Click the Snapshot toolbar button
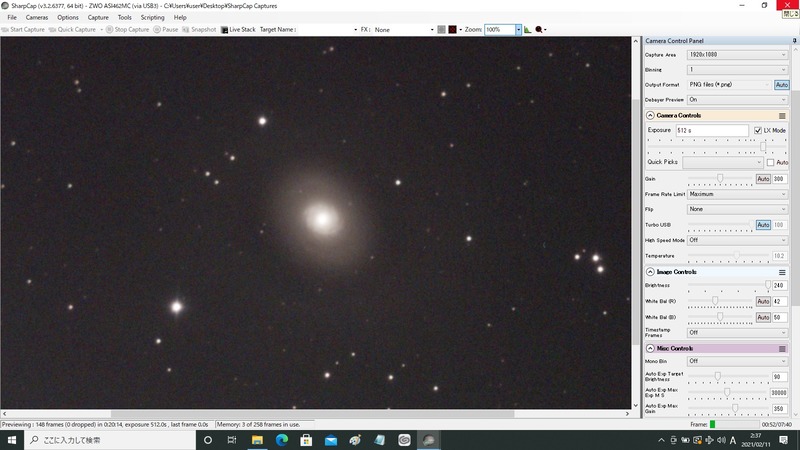The height and width of the screenshot is (450, 800). 199,30
